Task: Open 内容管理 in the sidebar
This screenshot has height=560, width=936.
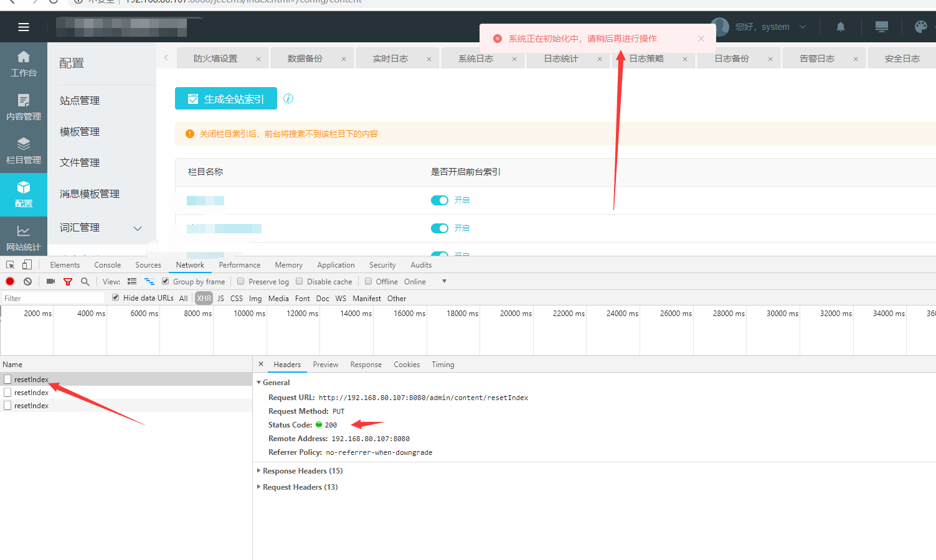Action: coord(24,108)
